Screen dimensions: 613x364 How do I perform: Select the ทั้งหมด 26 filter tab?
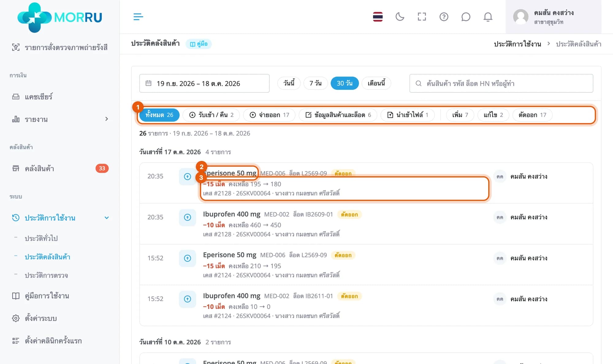tap(159, 115)
